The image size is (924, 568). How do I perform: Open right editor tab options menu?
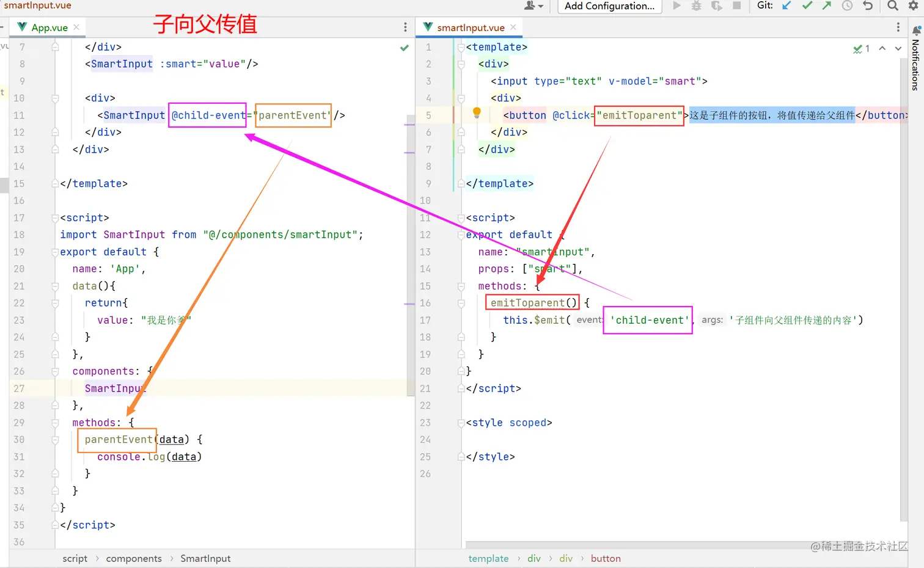[898, 27]
